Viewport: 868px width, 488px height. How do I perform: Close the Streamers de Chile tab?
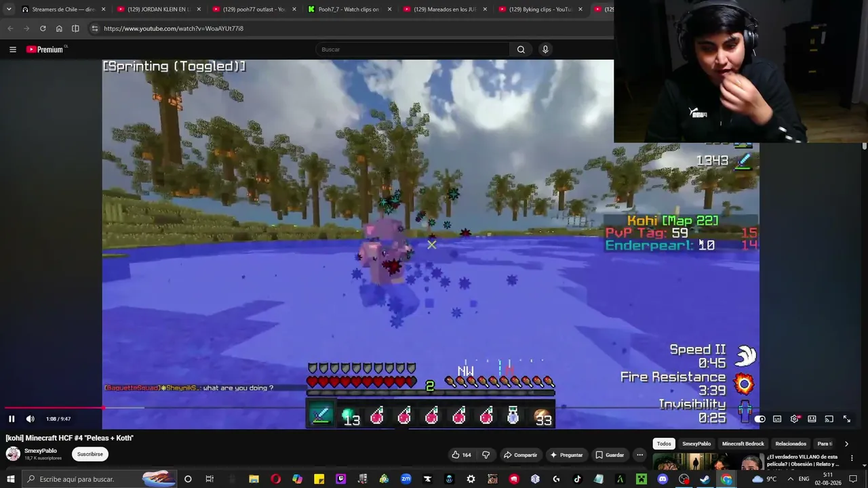[x=104, y=9]
